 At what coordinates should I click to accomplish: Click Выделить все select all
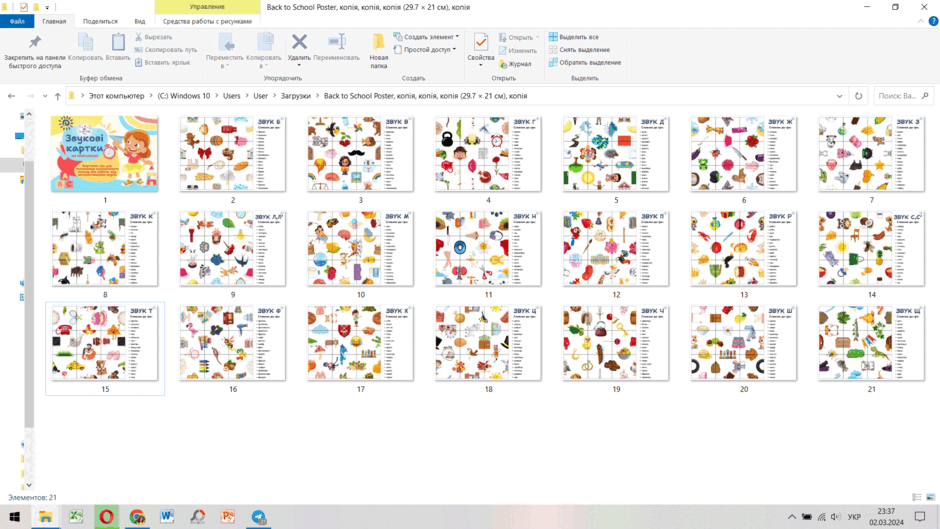tap(573, 37)
